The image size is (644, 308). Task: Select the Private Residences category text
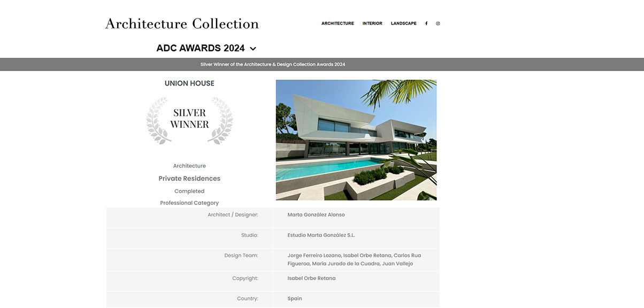pyautogui.click(x=189, y=179)
